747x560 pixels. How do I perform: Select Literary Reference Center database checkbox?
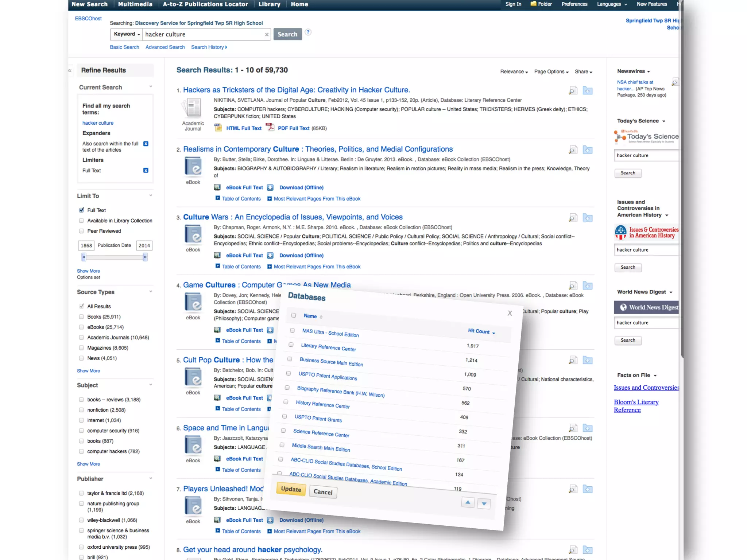291,345
